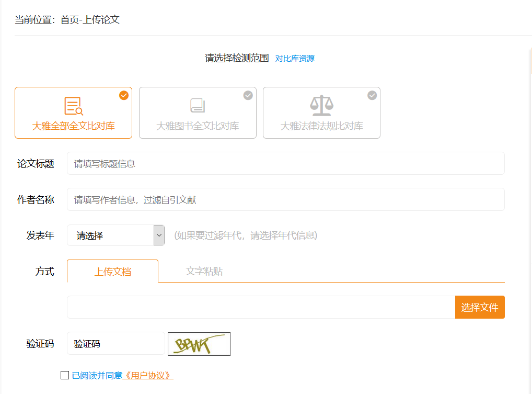Toggle the gray checkmark on 大雅法律法规比对库
532x394 pixels.
coord(372,95)
